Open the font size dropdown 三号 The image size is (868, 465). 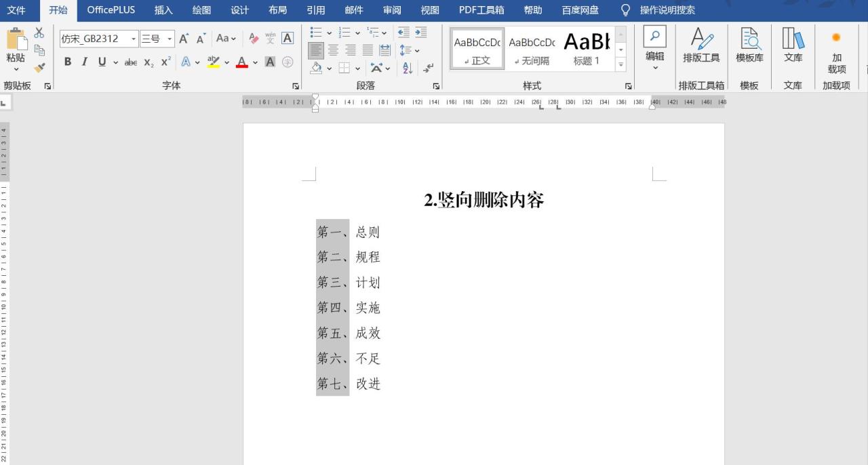(x=170, y=39)
